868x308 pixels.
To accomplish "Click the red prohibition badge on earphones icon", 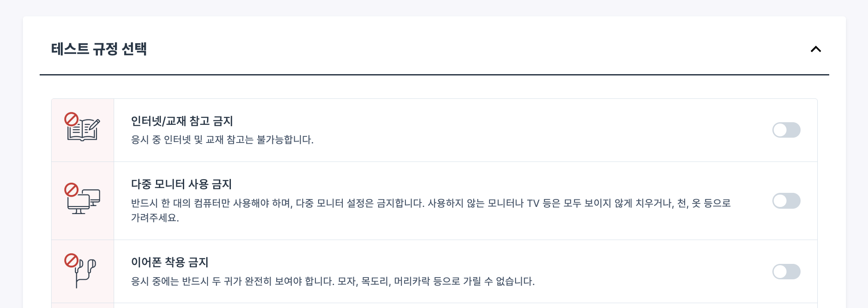I will pos(71,260).
